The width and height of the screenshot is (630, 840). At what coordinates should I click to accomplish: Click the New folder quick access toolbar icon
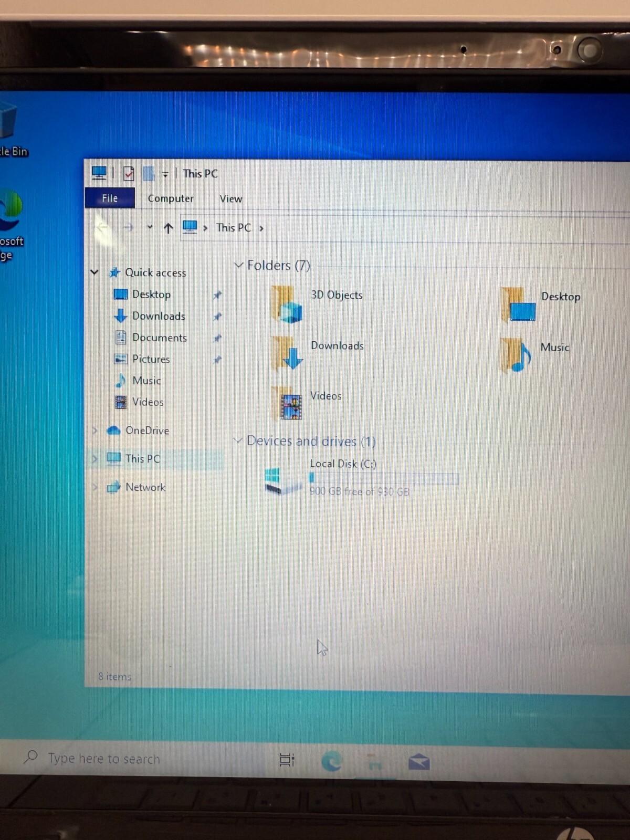pos(149,173)
